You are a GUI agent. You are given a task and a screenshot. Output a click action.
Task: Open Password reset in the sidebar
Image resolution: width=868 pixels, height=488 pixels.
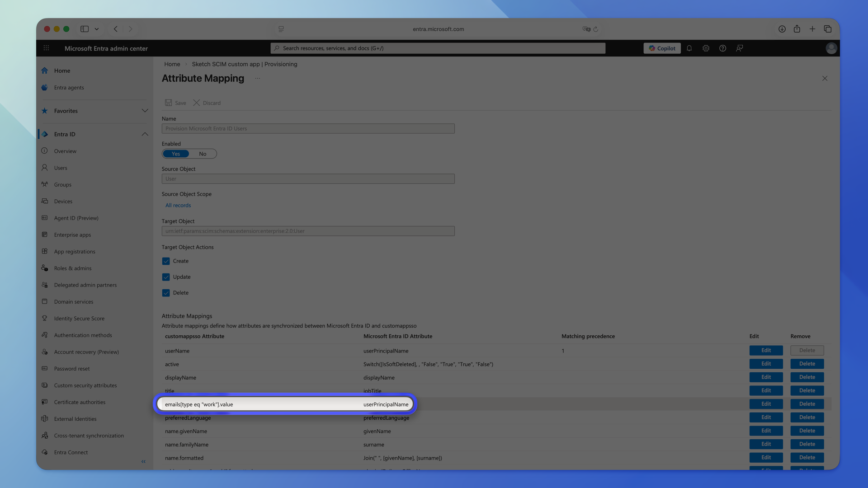[71, 369]
